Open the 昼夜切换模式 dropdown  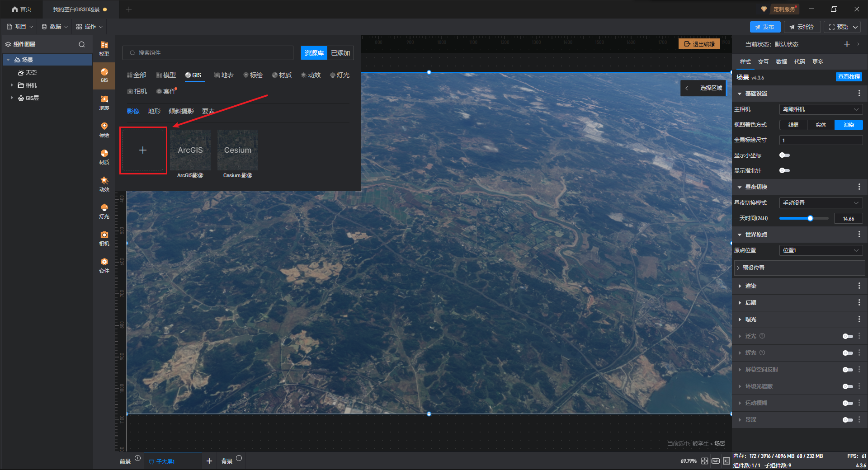click(x=821, y=203)
